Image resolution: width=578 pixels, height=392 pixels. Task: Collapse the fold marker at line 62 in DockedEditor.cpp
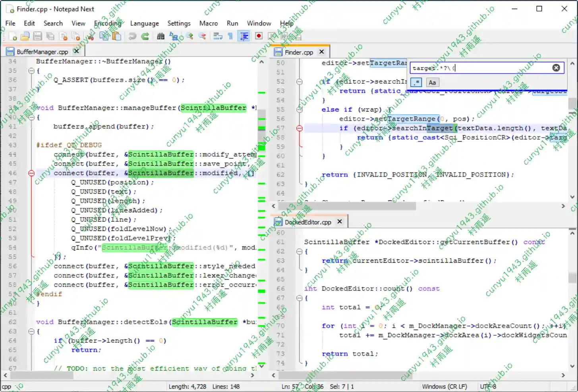pyautogui.click(x=300, y=252)
